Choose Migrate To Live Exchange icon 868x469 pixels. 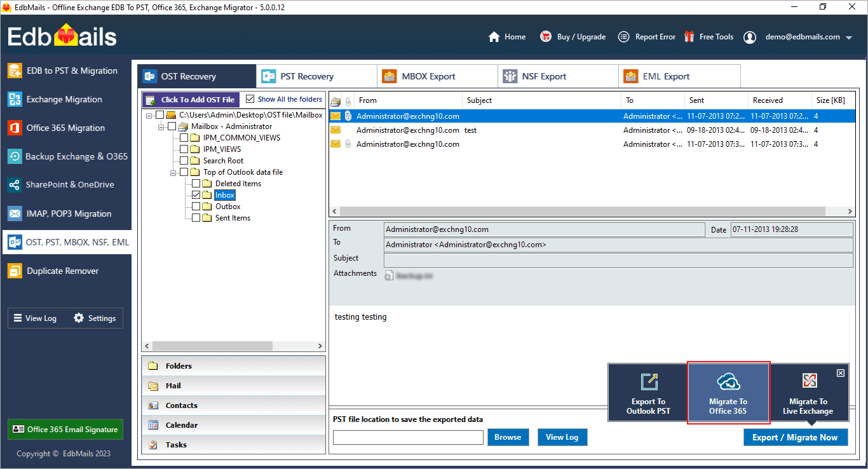coord(808,381)
